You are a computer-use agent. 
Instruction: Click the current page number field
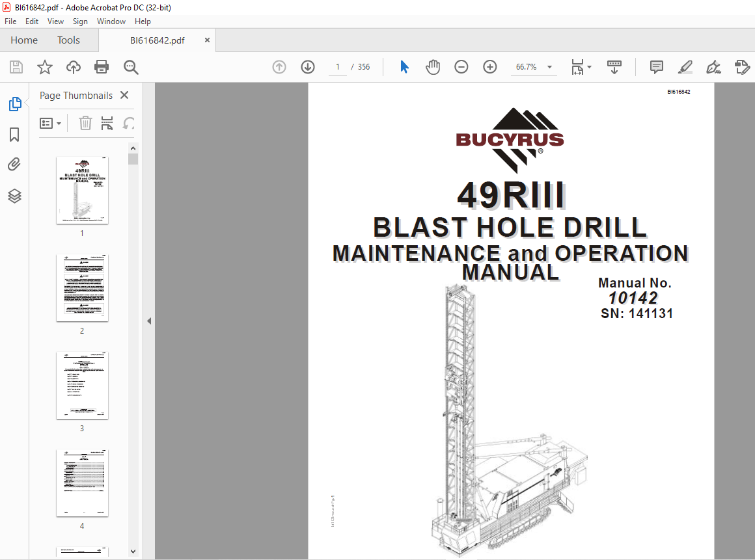tap(338, 67)
